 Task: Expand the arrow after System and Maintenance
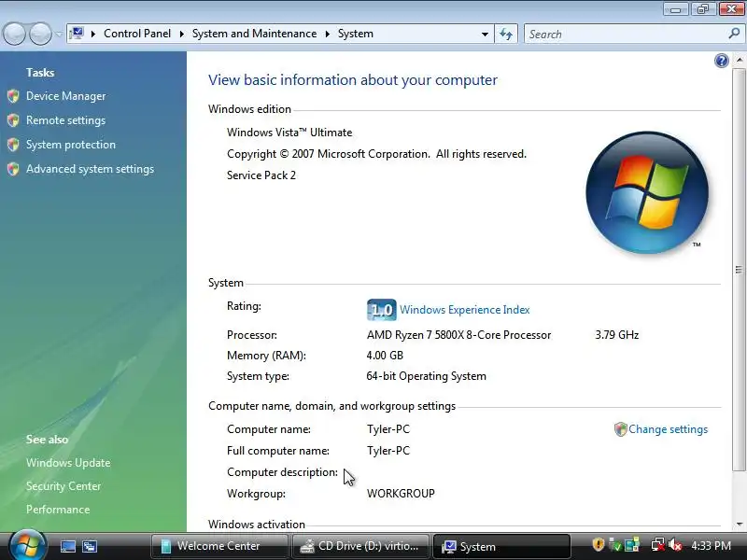(x=328, y=34)
